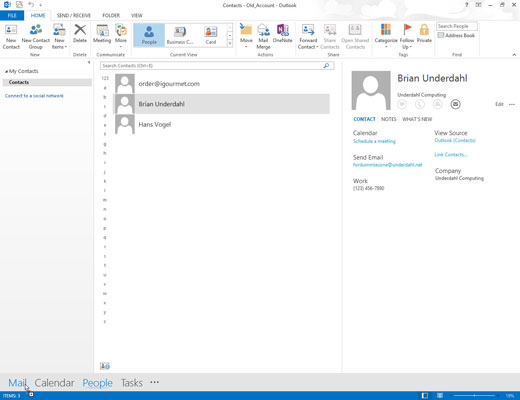
Task: Click the email icon under Brian Underdahl
Action: [456, 104]
